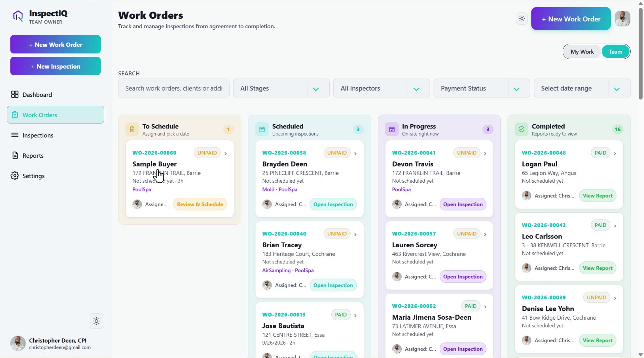Open chevron on WO-2026-00043 card
The width and height of the screenshot is (644, 358).
coord(615,226)
